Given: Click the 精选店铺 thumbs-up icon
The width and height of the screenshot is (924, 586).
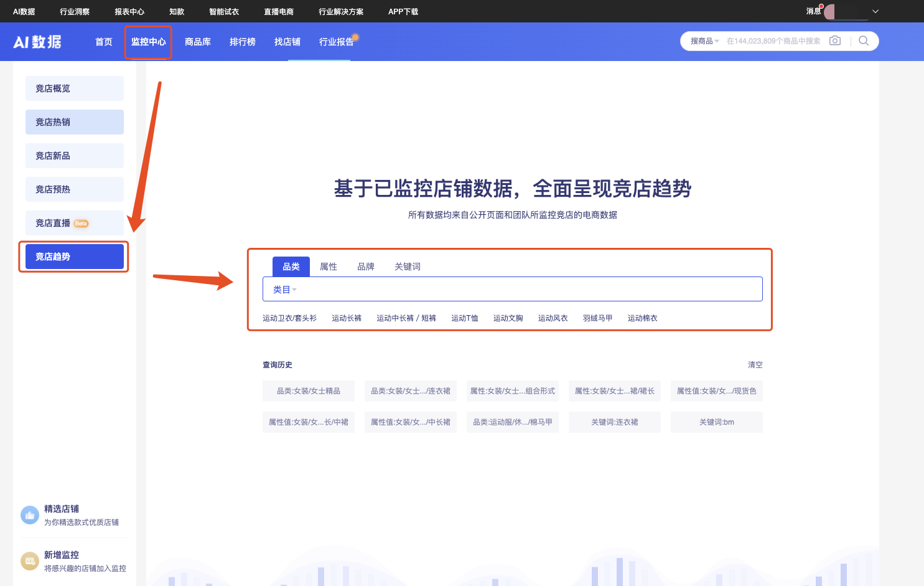Looking at the screenshot, I should pyautogui.click(x=30, y=515).
